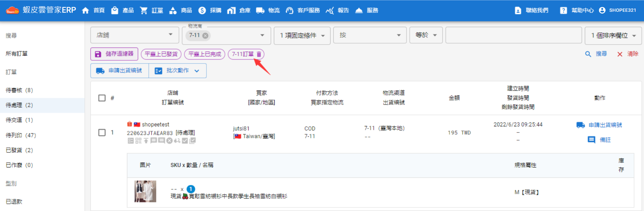
Task: Click the search value input field
Action: click(x=514, y=35)
